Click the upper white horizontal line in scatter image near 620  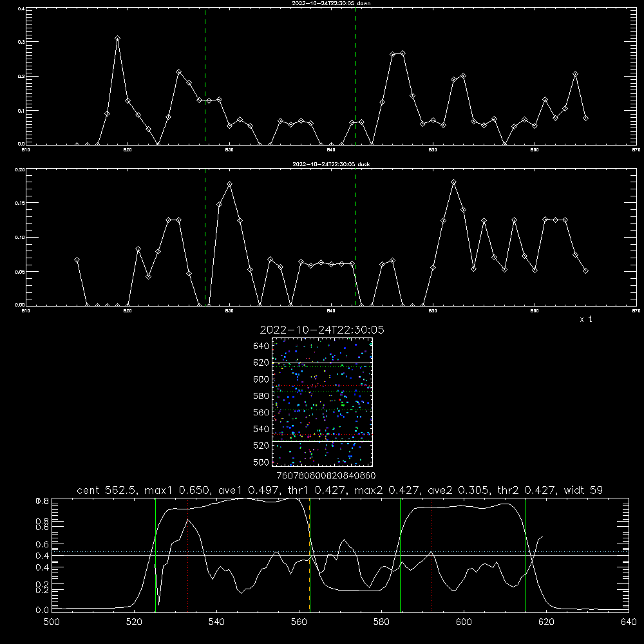coord(322,363)
